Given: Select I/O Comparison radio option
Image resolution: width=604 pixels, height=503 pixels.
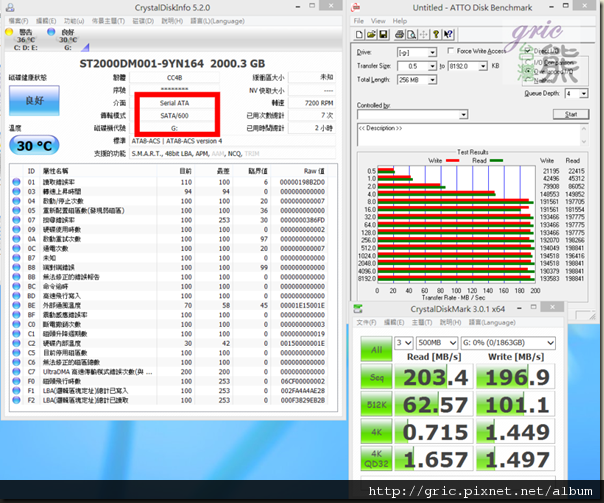Looking at the screenshot, I should point(528,62).
